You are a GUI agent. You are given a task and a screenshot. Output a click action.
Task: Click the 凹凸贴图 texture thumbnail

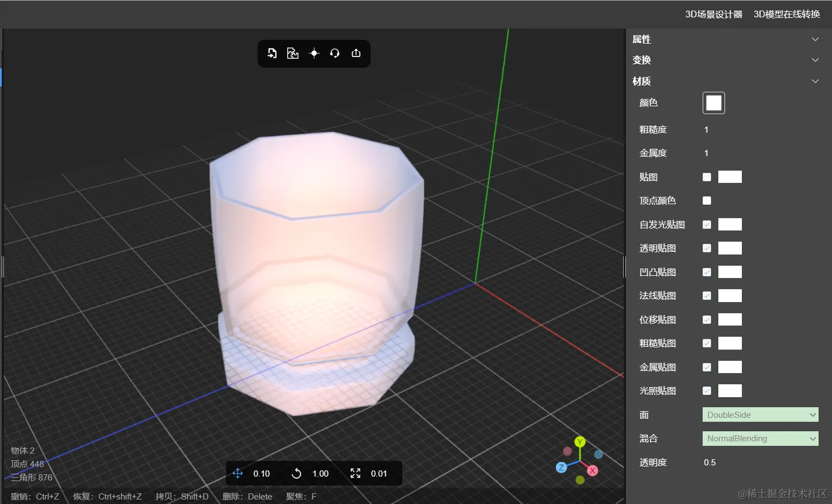click(730, 272)
